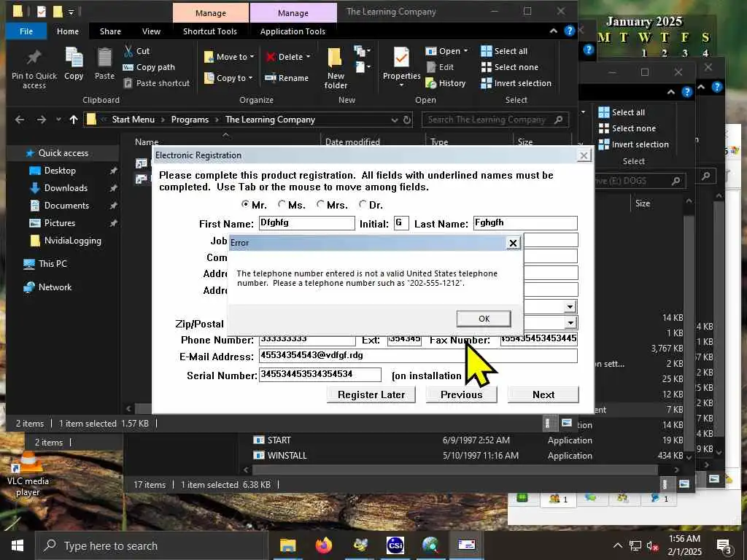Click the First Name field
The width and height of the screenshot is (747, 560).
307,223
